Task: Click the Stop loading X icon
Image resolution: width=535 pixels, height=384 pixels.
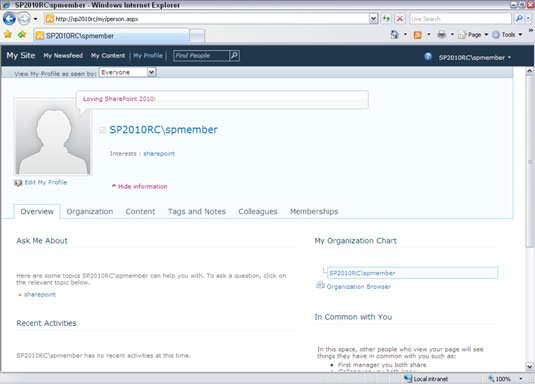Action: click(x=400, y=18)
